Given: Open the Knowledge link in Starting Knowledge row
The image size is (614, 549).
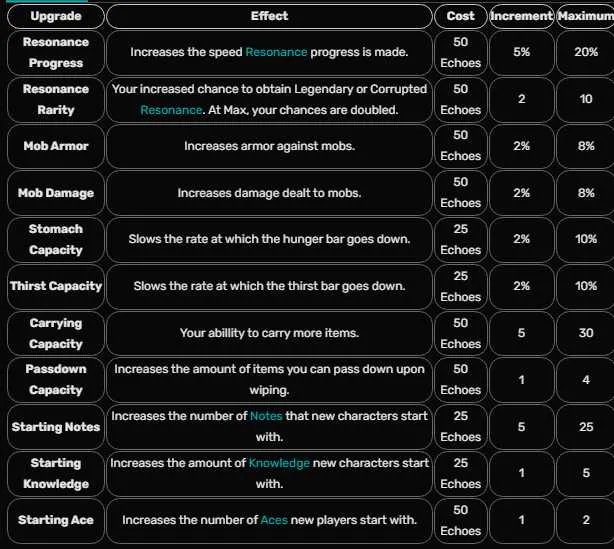Looking at the screenshot, I should [x=279, y=463].
